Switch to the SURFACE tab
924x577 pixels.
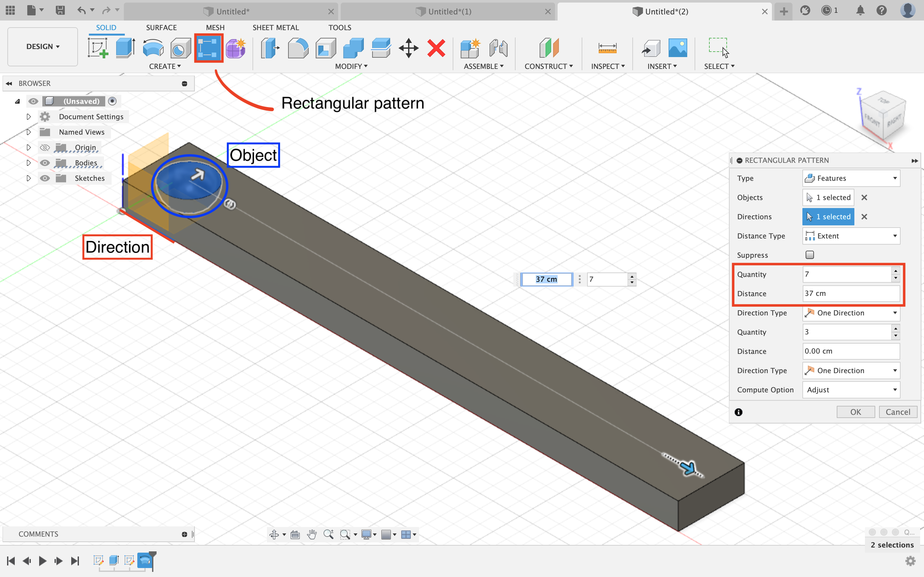point(161,27)
